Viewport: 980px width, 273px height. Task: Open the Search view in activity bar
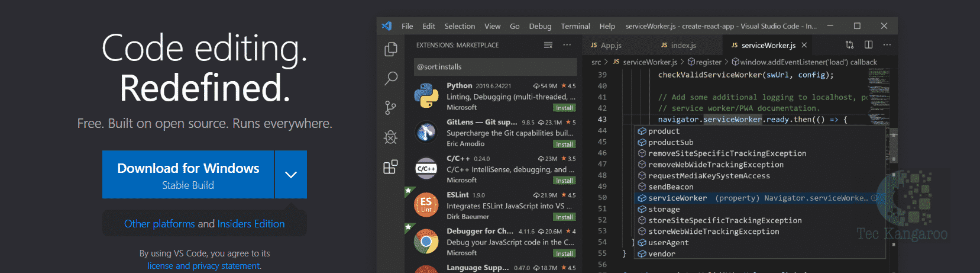(x=391, y=78)
